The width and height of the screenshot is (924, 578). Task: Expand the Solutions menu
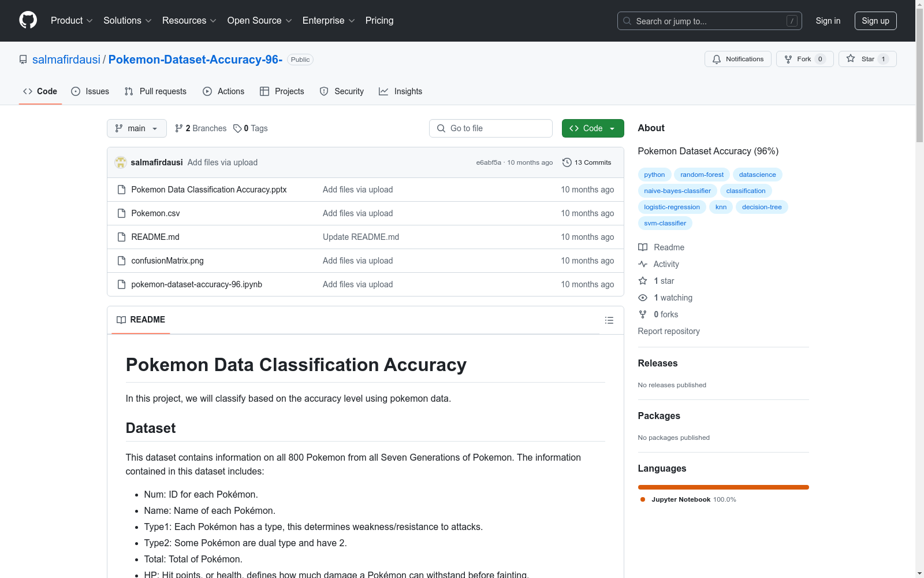tap(127, 21)
